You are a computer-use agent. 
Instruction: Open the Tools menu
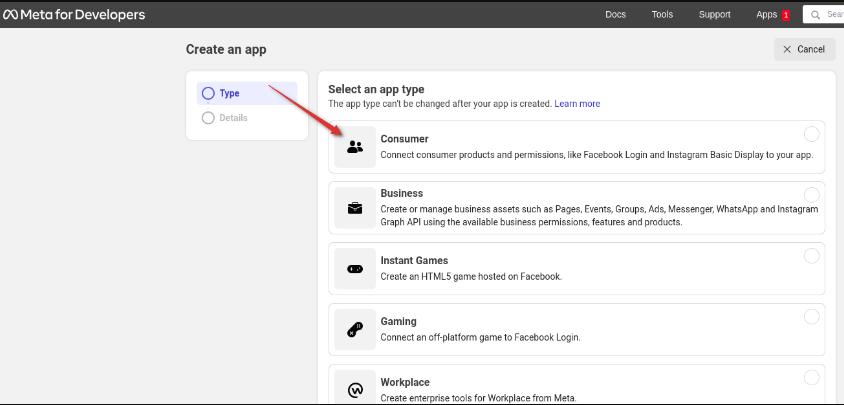tap(662, 15)
